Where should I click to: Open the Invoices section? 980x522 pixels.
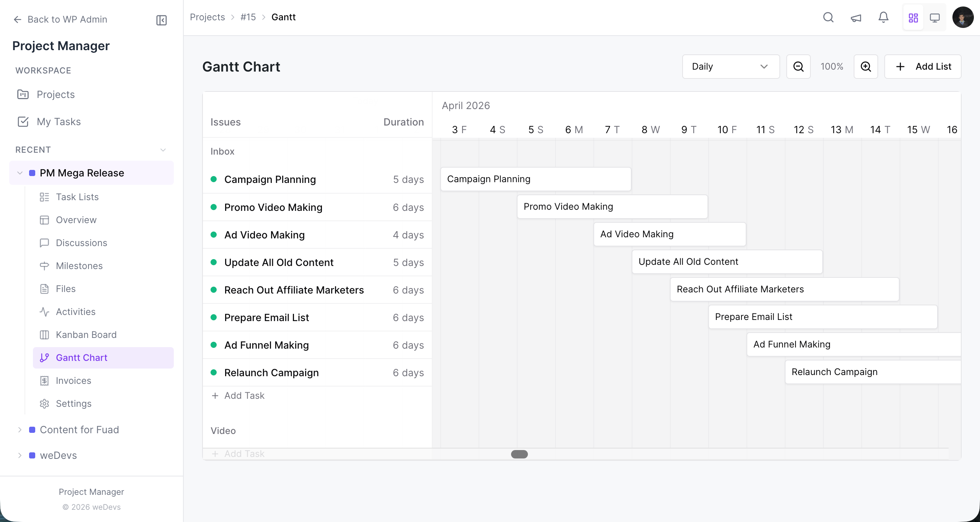point(75,380)
